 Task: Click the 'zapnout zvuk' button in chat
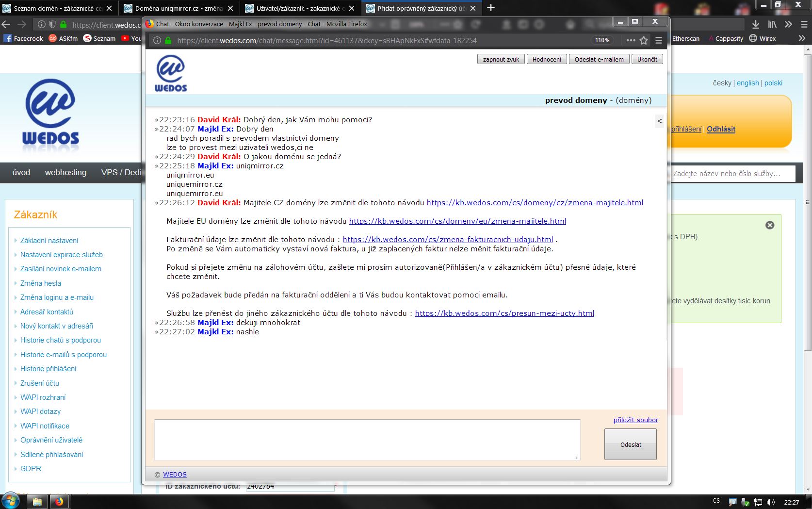coord(501,59)
